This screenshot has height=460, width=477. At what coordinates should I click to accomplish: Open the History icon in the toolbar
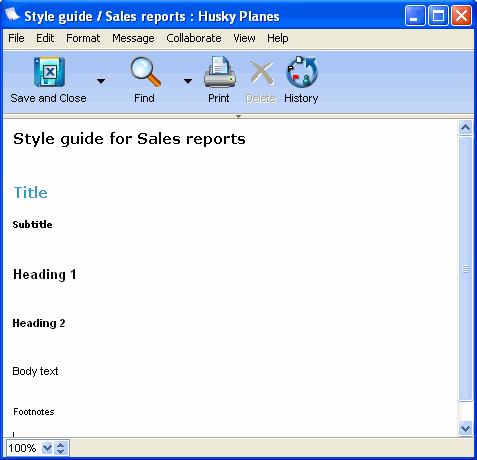pos(302,72)
